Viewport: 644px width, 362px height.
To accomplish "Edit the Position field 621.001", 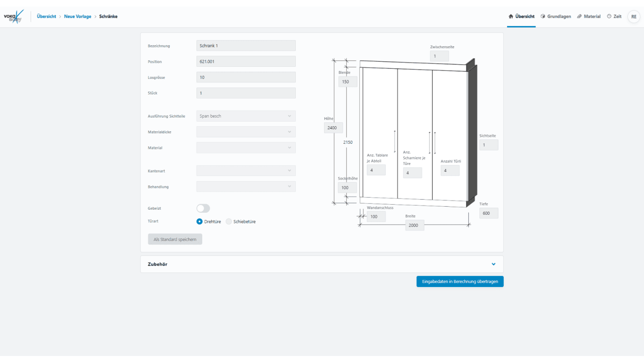I will point(246,61).
